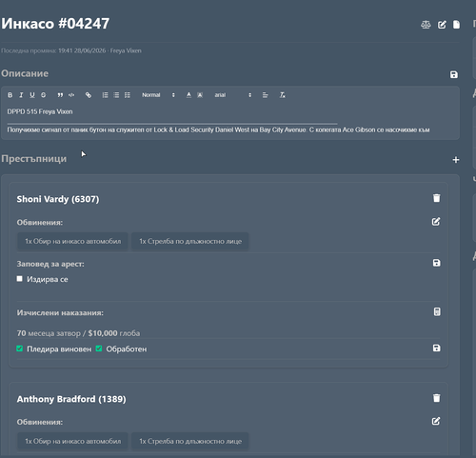Place the cursor in the description text area
This screenshot has width=476, height=458.
pyautogui.click(x=230, y=121)
